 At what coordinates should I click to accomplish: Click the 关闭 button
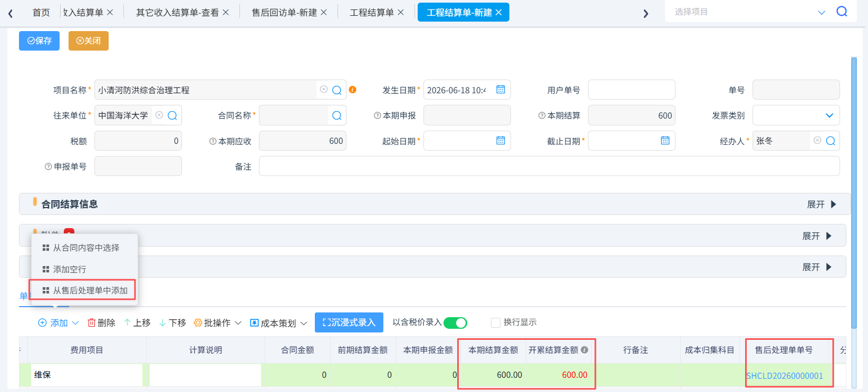89,41
